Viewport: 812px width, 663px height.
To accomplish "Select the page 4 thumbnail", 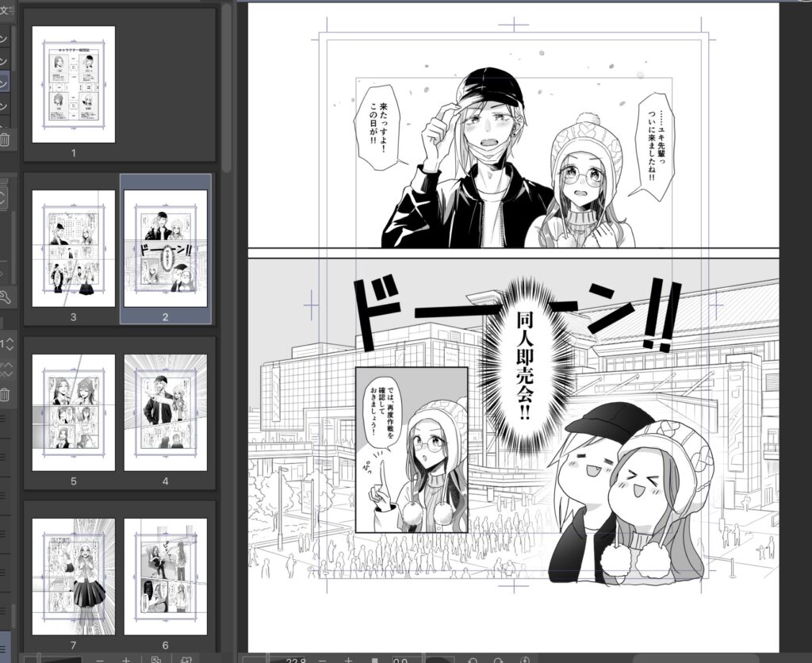I will point(166,412).
